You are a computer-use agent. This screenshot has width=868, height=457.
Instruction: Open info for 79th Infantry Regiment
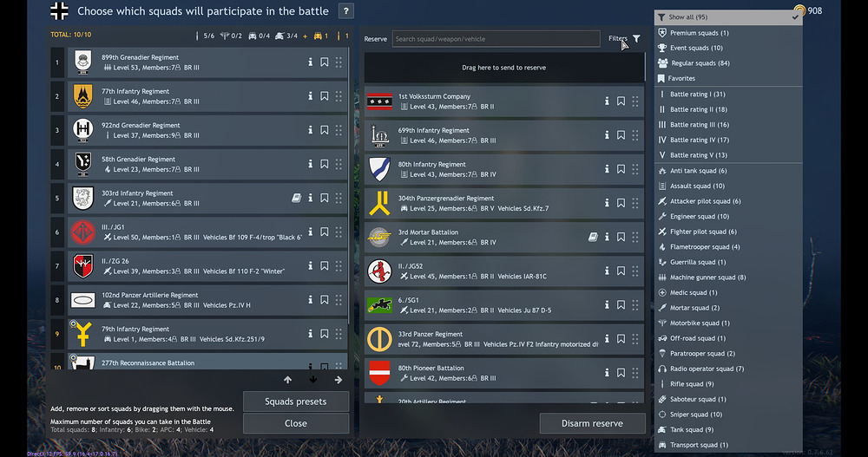pyautogui.click(x=310, y=334)
